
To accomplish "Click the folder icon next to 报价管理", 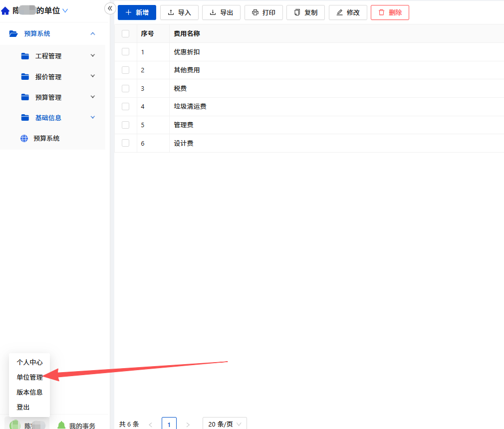I will (x=25, y=76).
